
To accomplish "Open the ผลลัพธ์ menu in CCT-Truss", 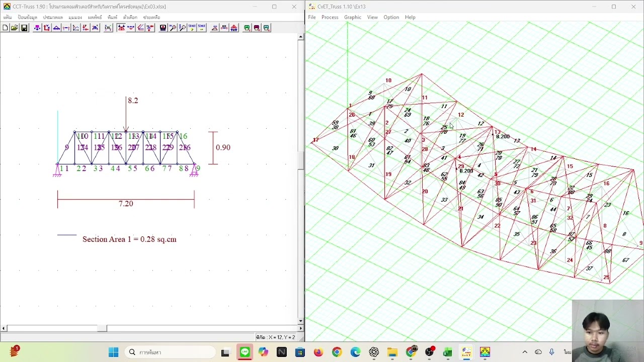I will [95, 17].
